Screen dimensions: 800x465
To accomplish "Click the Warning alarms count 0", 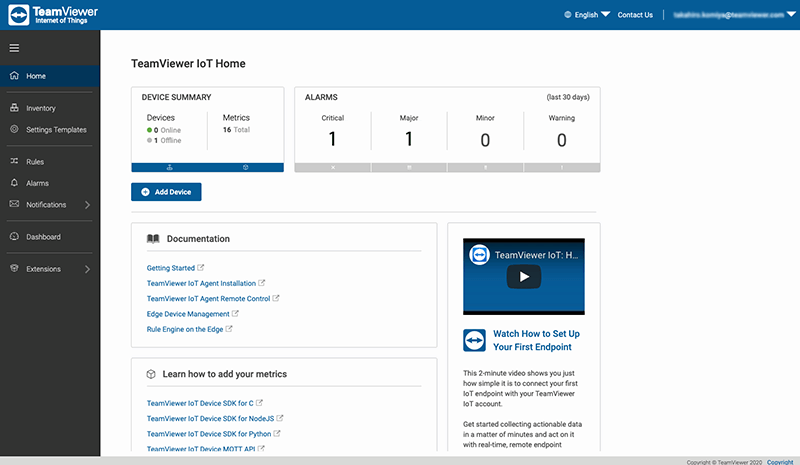I will [x=562, y=140].
